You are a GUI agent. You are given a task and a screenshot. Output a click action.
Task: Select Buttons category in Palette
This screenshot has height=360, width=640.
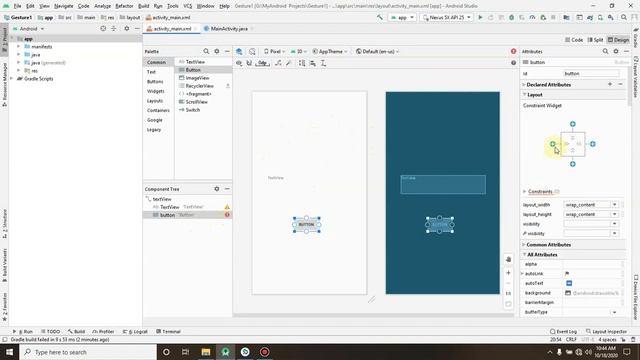coord(155,82)
